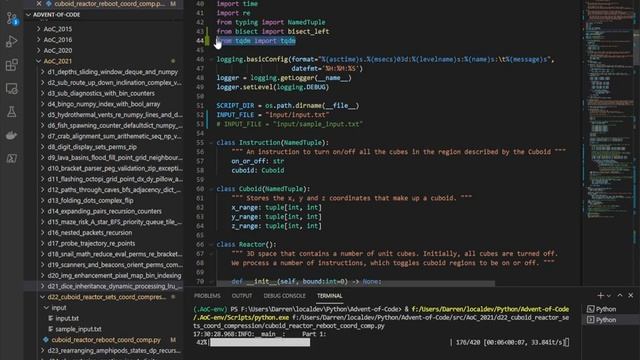
Task: Open input.txt in the explorer
Action: coord(67,318)
